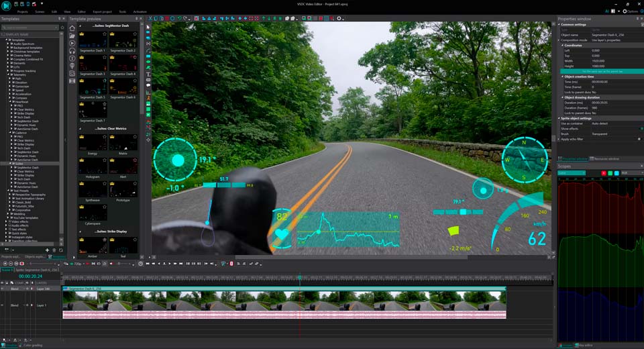The height and width of the screenshot is (349, 644).
Task: Click the red marker icon in timeline toolbar
Action: pos(231,264)
